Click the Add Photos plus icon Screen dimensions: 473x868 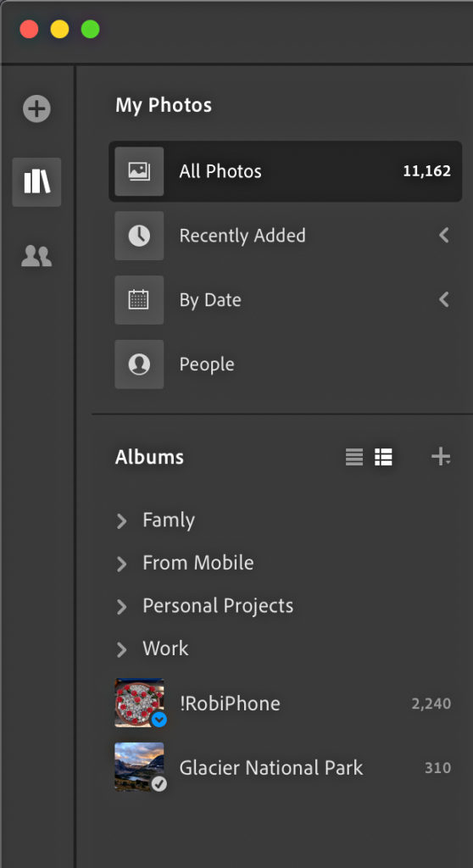[36, 108]
